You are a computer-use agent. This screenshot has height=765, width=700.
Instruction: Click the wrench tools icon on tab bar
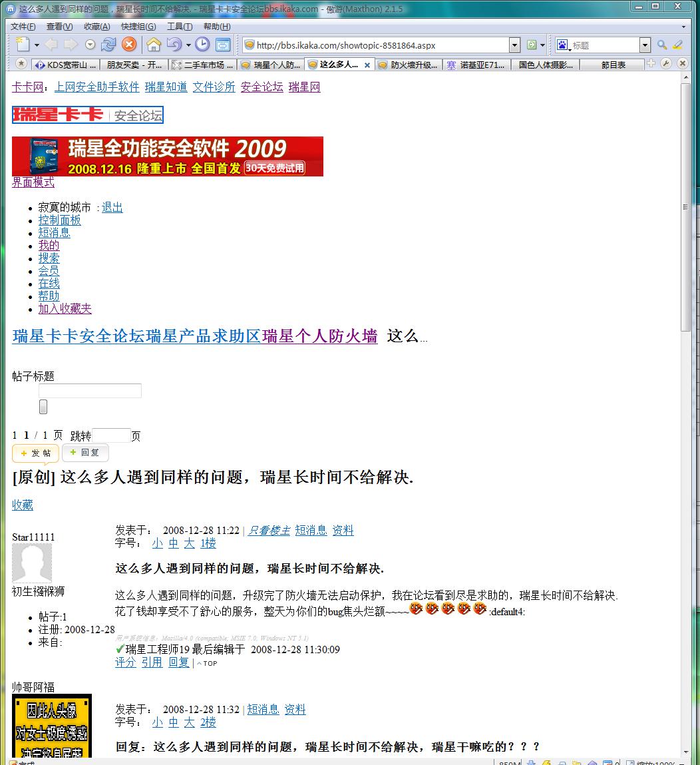(x=666, y=63)
